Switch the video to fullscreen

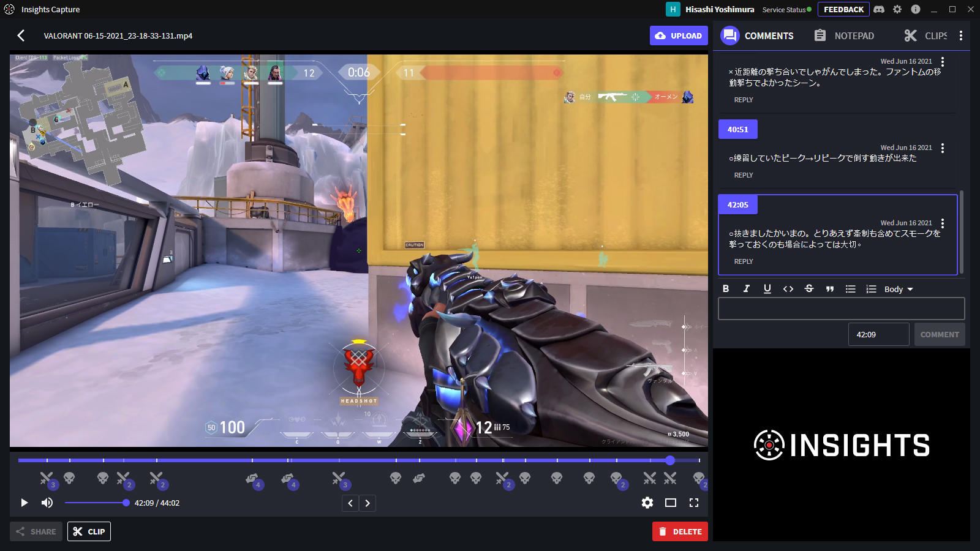click(x=694, y=503)
